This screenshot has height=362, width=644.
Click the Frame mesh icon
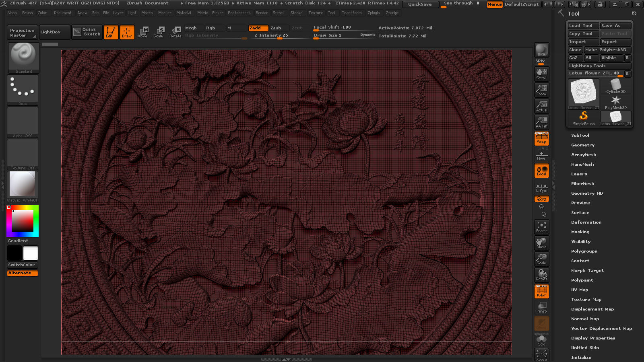[541, 227]
